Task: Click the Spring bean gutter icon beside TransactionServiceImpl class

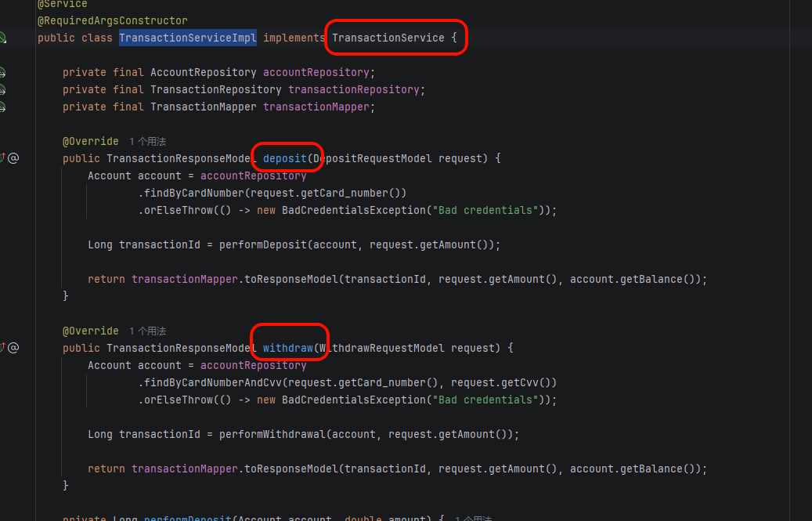Action: 2,38
